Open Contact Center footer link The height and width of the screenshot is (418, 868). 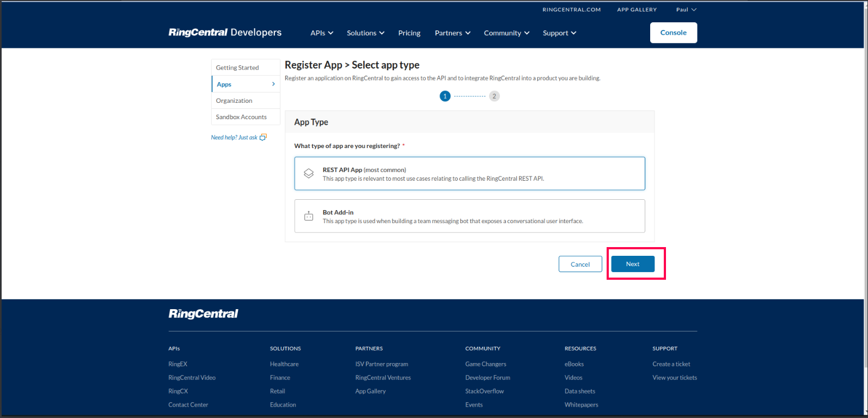188,405
